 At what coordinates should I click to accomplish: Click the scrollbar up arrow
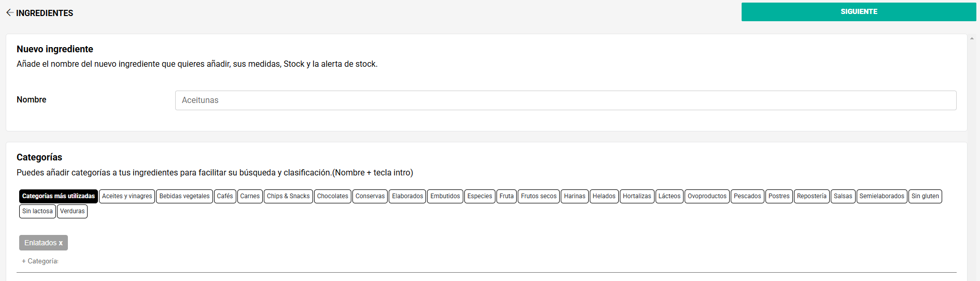click(972, 38)
